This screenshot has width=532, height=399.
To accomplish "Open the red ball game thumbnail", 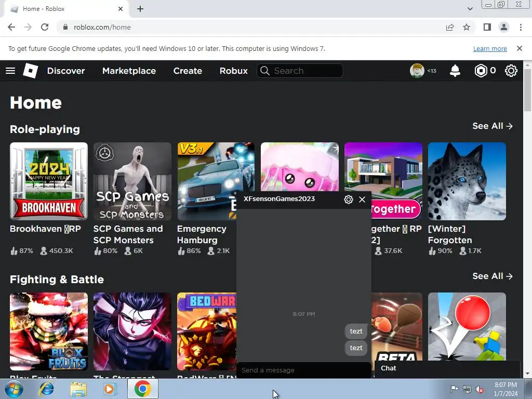I will click(x=467, y=326).
